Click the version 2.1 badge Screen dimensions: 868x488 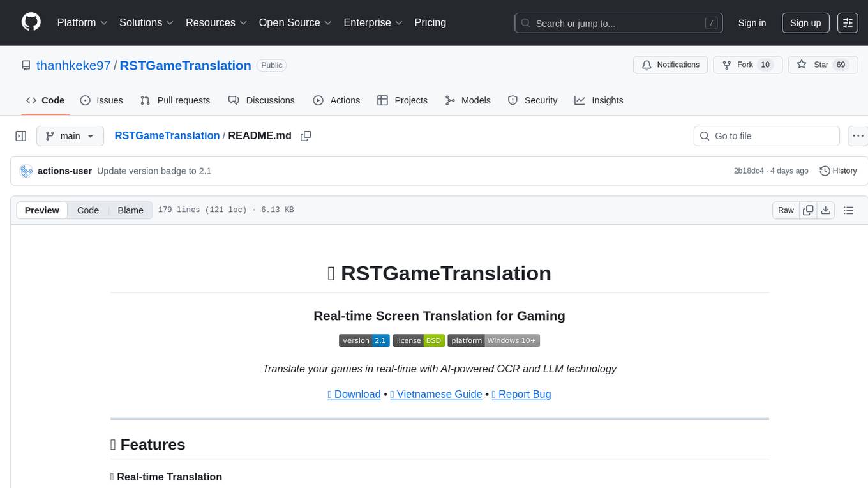click(x=364, y=340)
